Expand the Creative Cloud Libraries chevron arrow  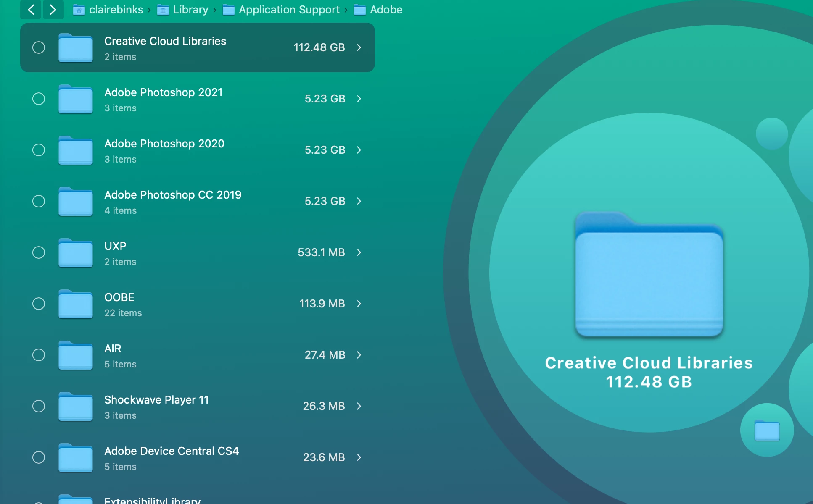359,47
